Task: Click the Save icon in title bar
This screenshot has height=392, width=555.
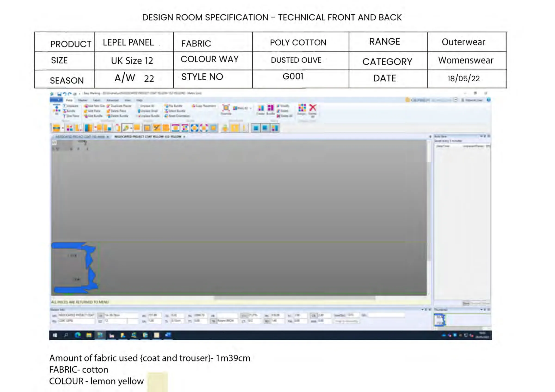Action: pyautogui.click(x=59, y=94)
